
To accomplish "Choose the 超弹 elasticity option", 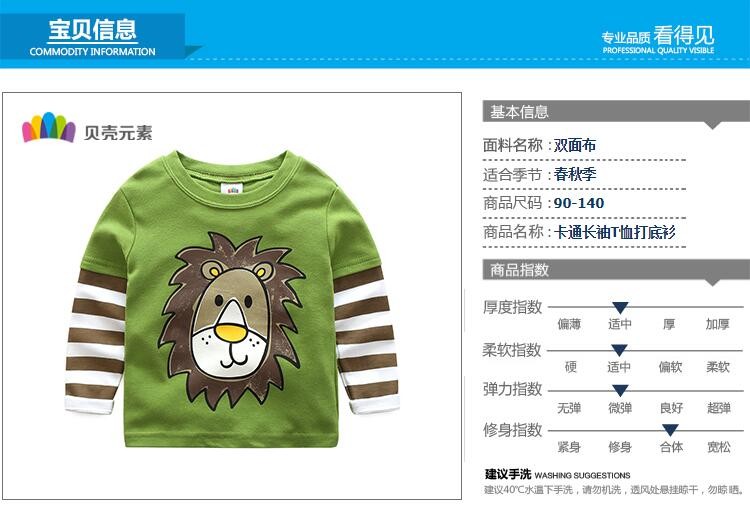I will click(719, 408).
